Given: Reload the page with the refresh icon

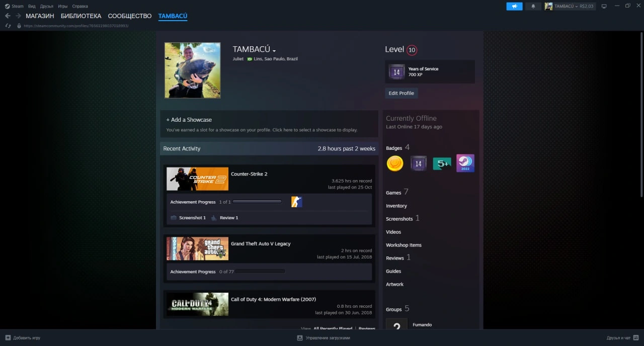Looking at the screenshot, I should tap(8, 26).
